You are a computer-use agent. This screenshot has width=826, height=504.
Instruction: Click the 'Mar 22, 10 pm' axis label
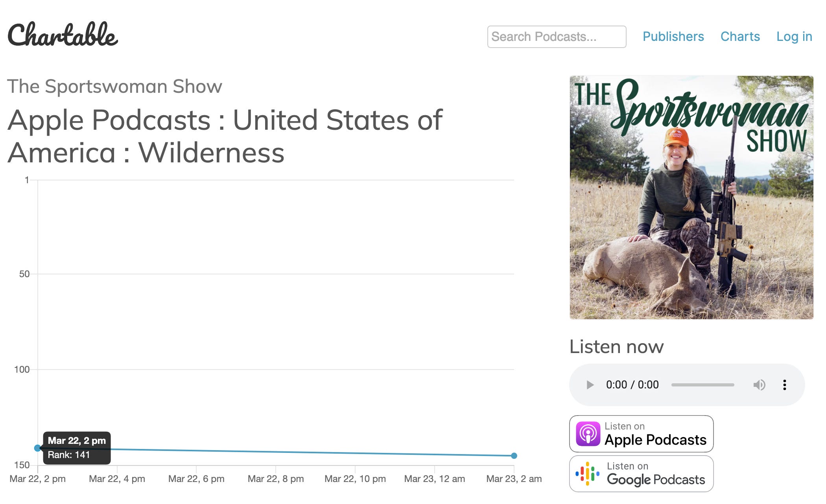[355, 478]
